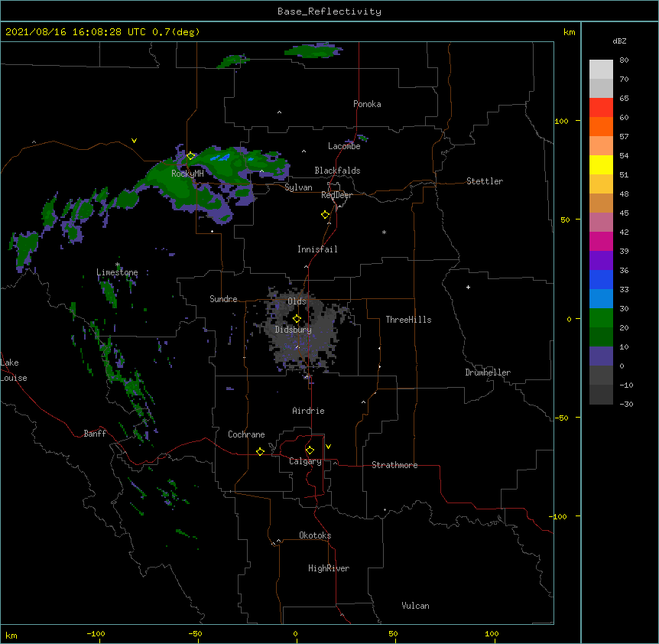Select the green 20-30 dBZ legend color

click(601, 318)
